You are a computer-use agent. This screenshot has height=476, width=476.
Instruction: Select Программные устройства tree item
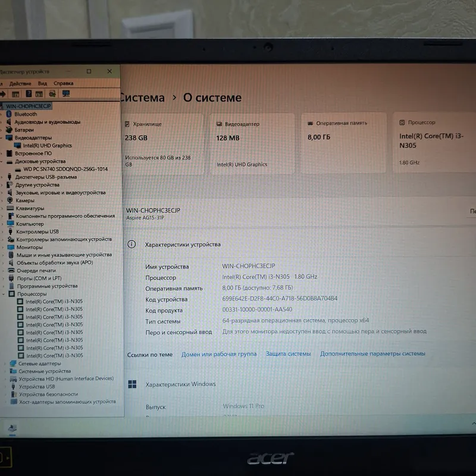(47, 286)
